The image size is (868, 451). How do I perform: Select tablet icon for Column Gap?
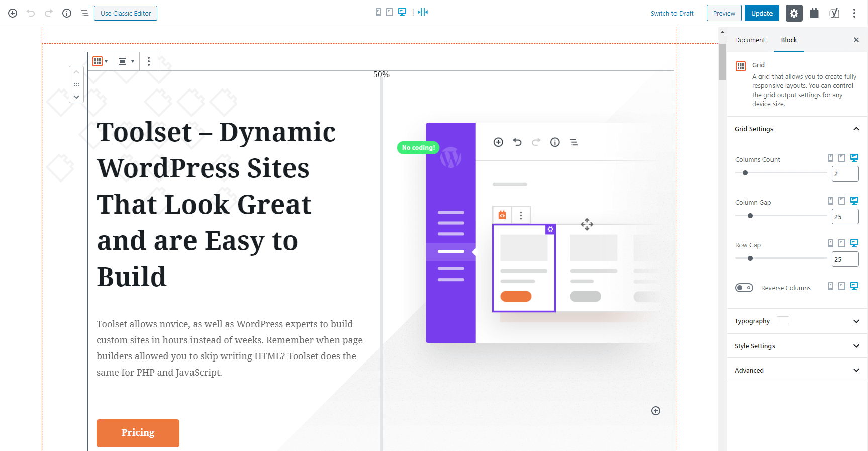[x=842, y=201]
